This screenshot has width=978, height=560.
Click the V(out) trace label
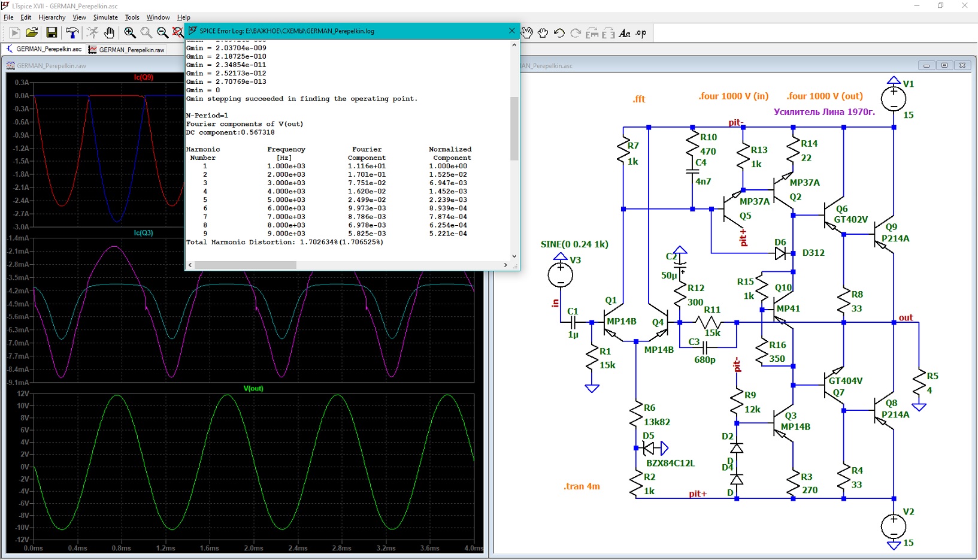point(253,388)
